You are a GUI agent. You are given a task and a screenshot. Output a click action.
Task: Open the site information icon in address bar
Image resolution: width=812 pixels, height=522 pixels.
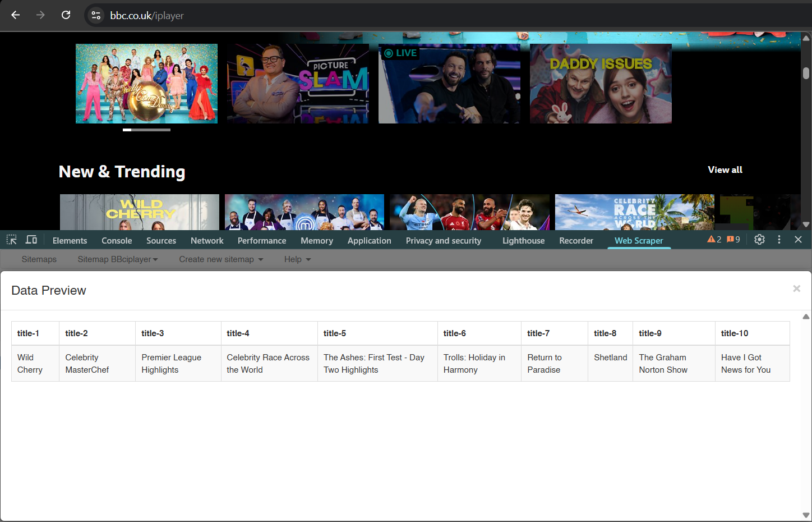click(x=96, y=15)
